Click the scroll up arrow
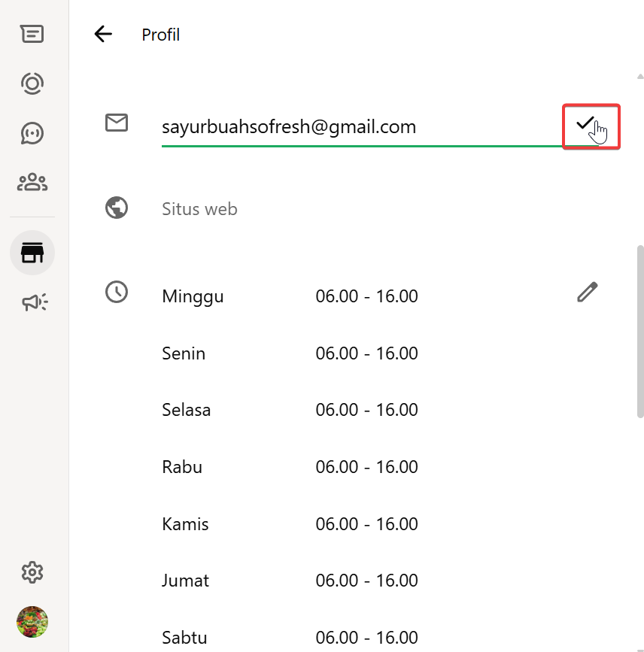 640,77
